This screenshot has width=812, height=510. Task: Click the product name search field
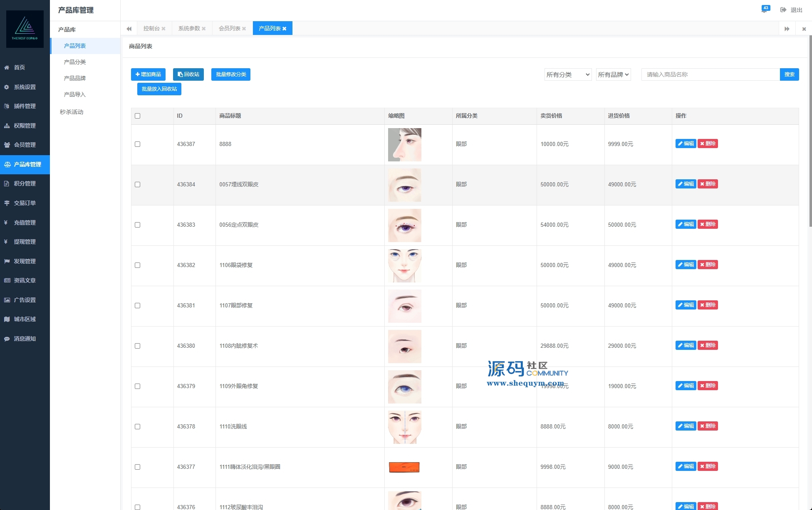click(710, 74)
